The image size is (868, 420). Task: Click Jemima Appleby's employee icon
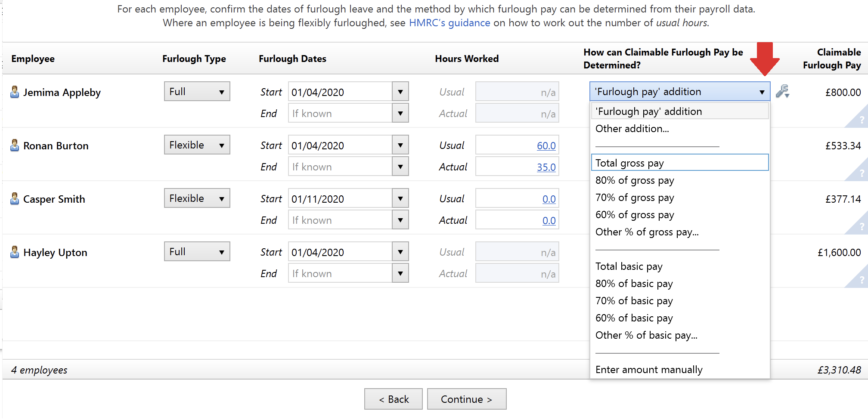[x=15, y=92]
